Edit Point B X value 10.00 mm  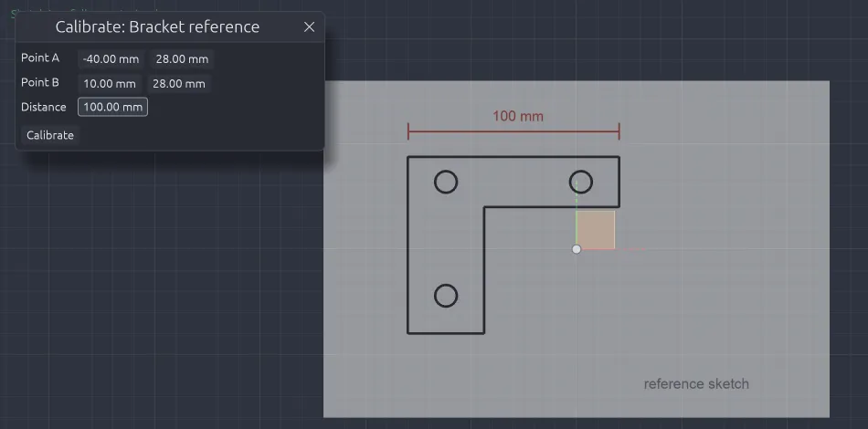110,83
